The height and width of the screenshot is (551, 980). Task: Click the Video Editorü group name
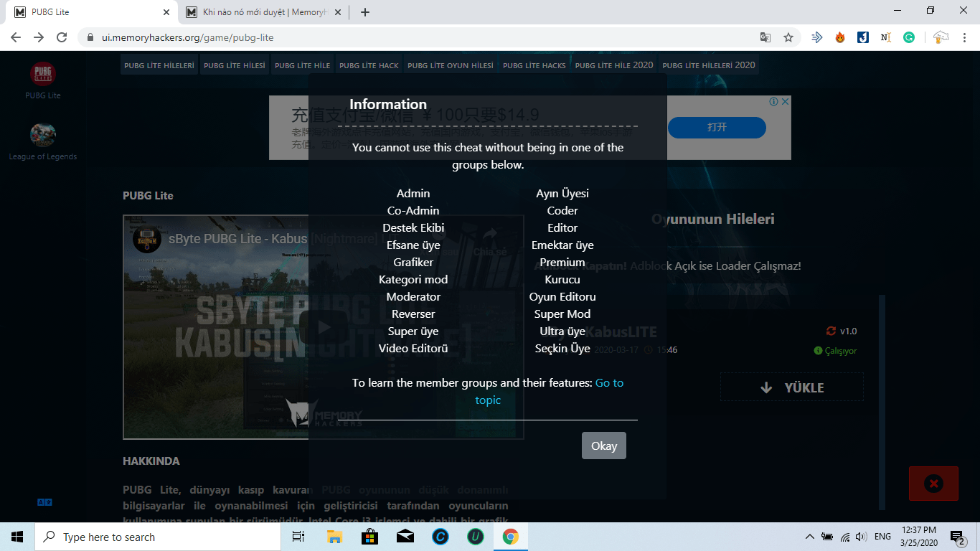tap(413, 349)
